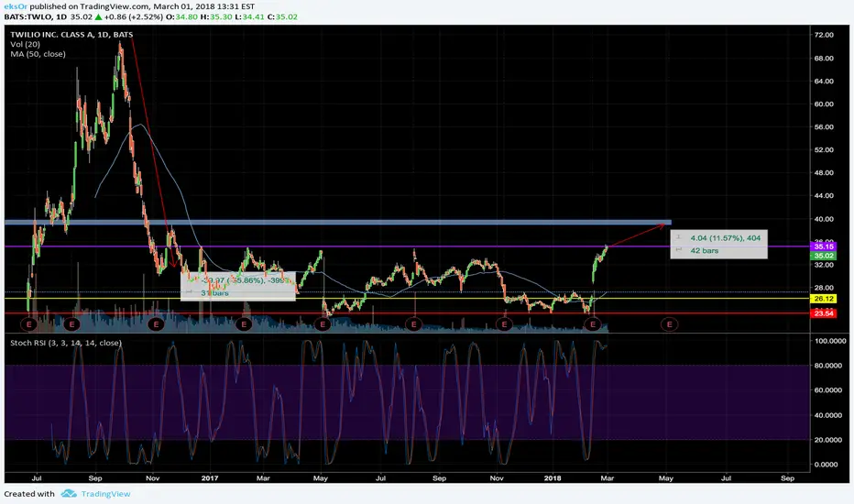Click the TradingView cloud logo icon
The width and height of the screenshot is (854, 504).
point(69,494)
